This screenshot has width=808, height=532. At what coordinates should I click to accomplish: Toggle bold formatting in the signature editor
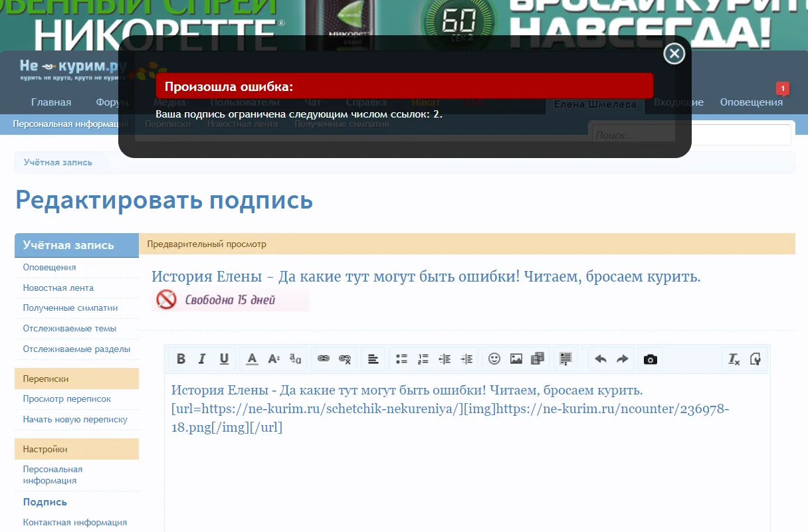pyautogui.click(x=181, y=359)
